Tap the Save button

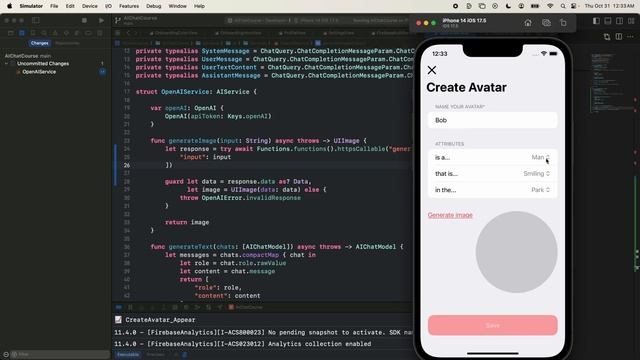(493, 325)
